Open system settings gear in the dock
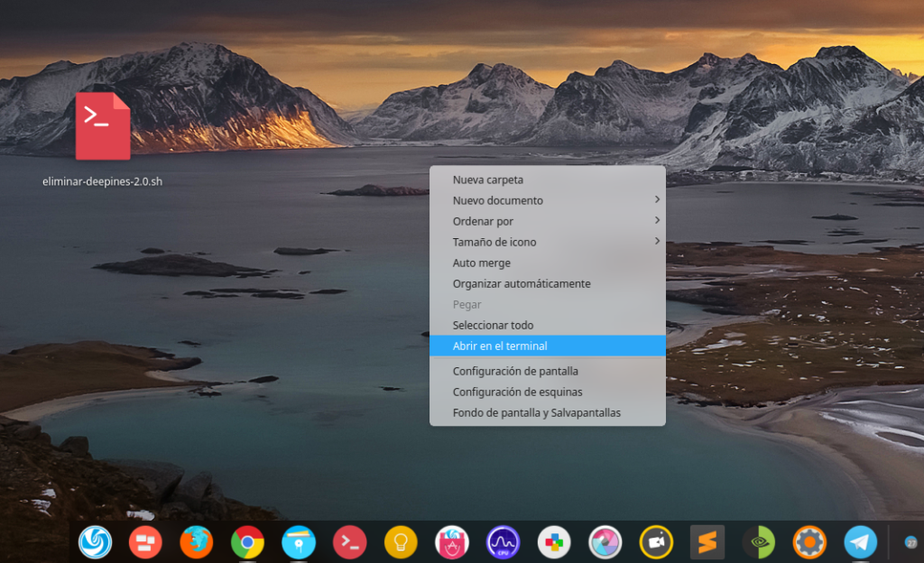The image size is (924, 563). click(x=809, y=542)
